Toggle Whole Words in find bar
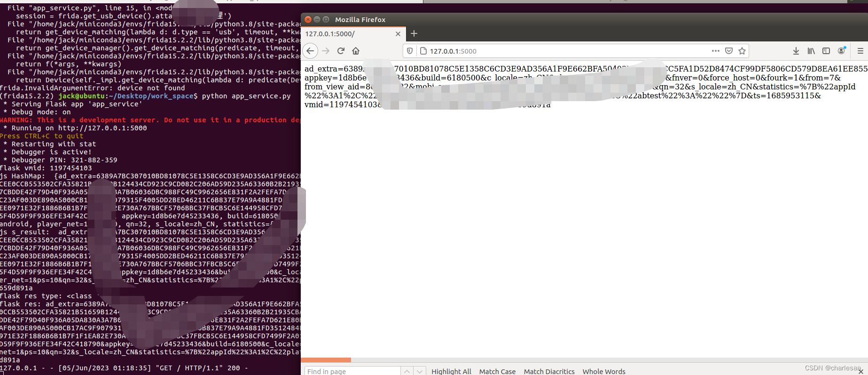Screen dimensions: 868x375 click(604, 371)
